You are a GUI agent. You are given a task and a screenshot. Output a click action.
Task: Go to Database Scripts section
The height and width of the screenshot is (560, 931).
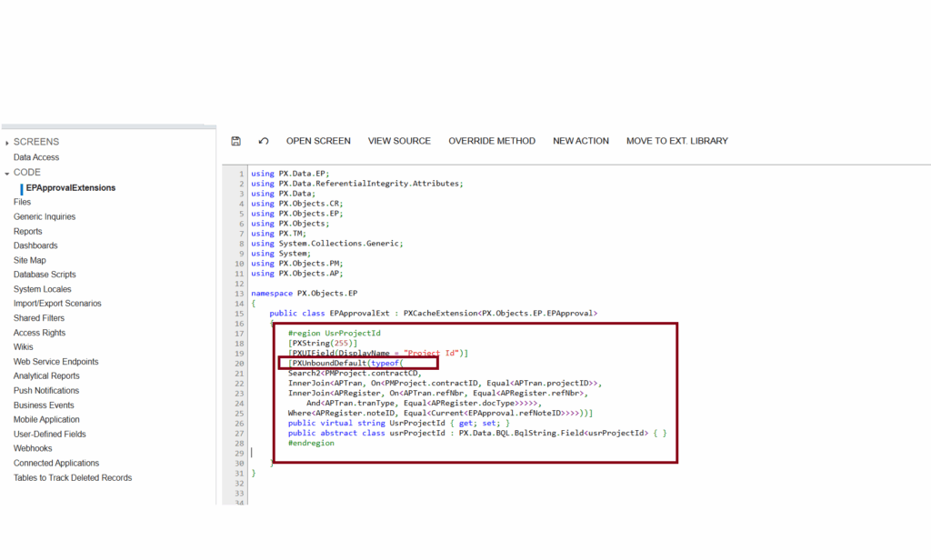[45, 275]
